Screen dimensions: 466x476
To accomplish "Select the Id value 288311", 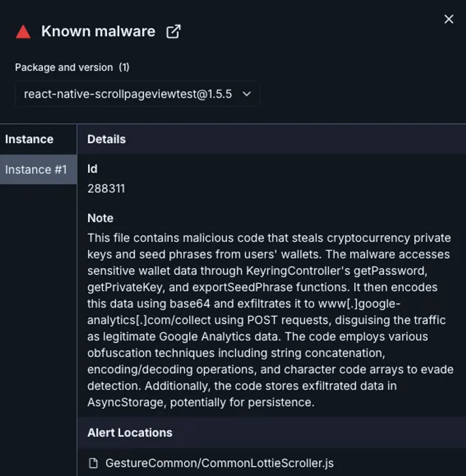I will 106,188.
